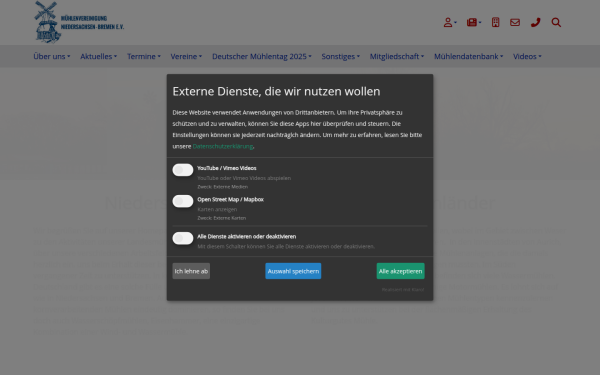Expand the Mühlendatenbank menu
The image size is (600, 375).
click(468, 56)
